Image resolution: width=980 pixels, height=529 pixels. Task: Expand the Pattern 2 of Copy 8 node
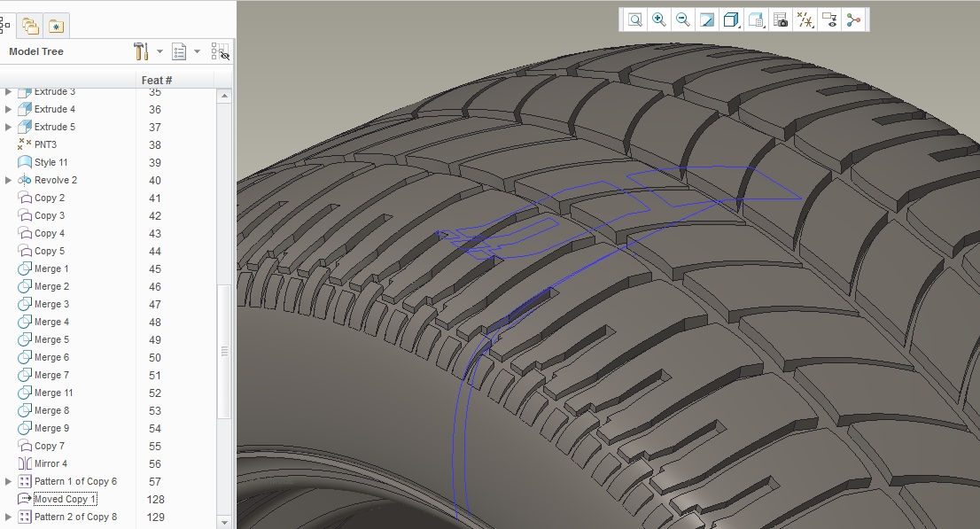coord(8,517)
